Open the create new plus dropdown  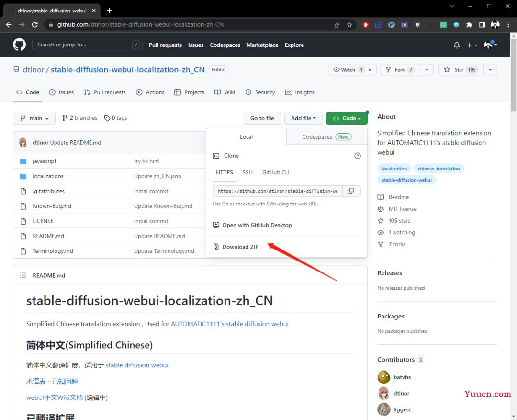click(x=472, y=45)
